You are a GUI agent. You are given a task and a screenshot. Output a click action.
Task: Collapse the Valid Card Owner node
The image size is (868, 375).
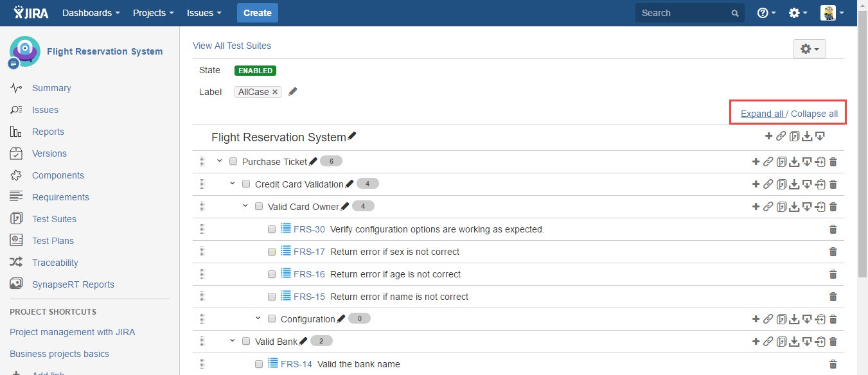pyautogui.click(x=245, y=206)
